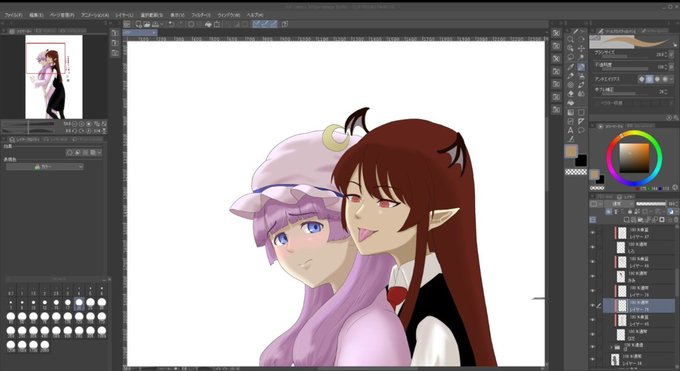This screenshot has width=680, height=371.
Task: Toggle visibility of the selected layer
Action: (593, 305)
